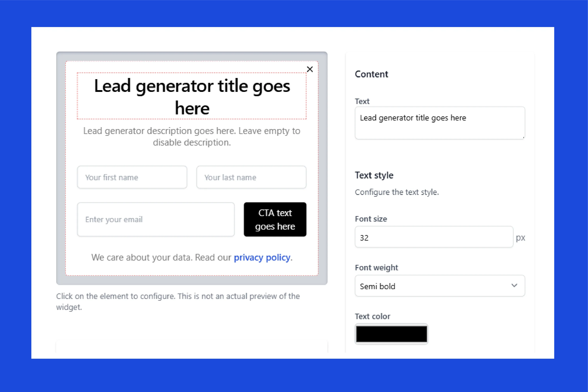This screenshot has height=392, width=588.
Task: Click the CTA button element in widget
Action: click(x=275, y=219)
